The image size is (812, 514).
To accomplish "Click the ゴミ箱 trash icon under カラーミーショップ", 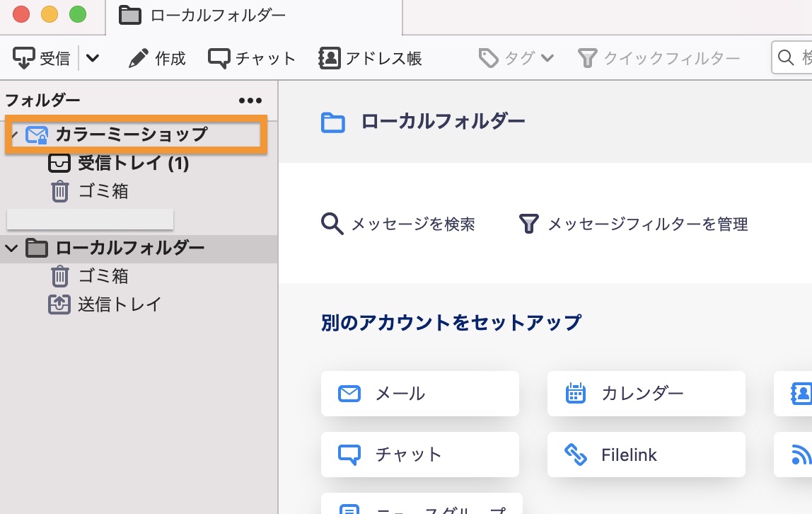I will tap(59, 190).
